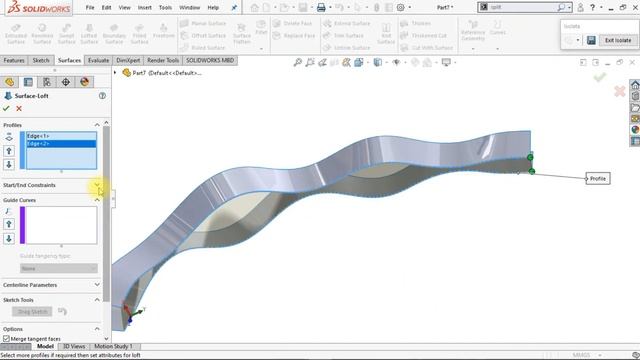
Task: Collapse the Options section
Action: (x=97, y=329)
